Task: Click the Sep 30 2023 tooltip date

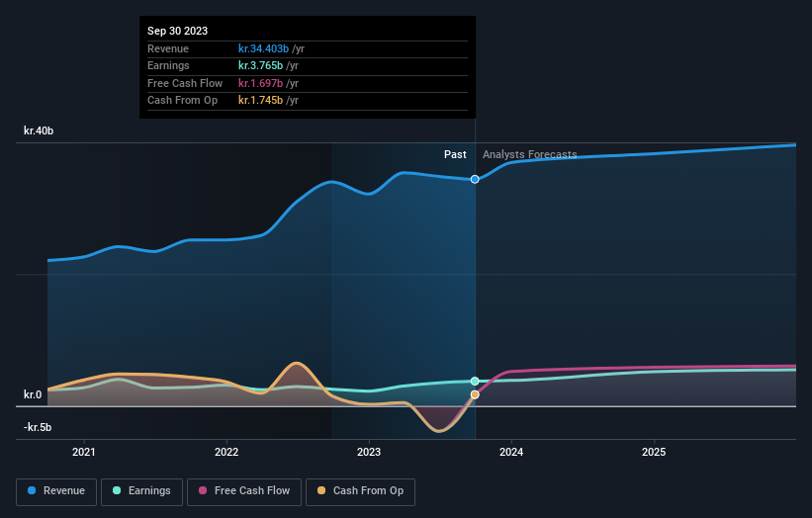Action: tap(178, 31)
